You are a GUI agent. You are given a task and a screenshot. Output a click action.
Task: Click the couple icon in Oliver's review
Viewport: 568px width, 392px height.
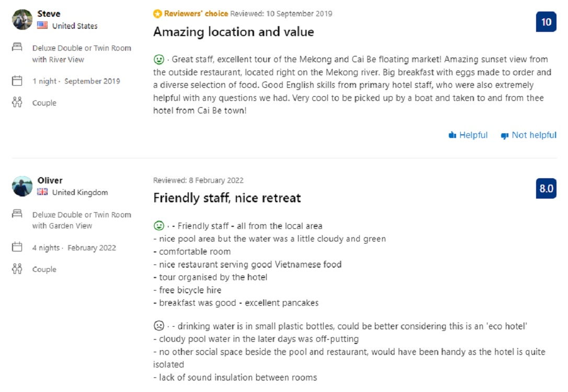(x=17, y=269)
